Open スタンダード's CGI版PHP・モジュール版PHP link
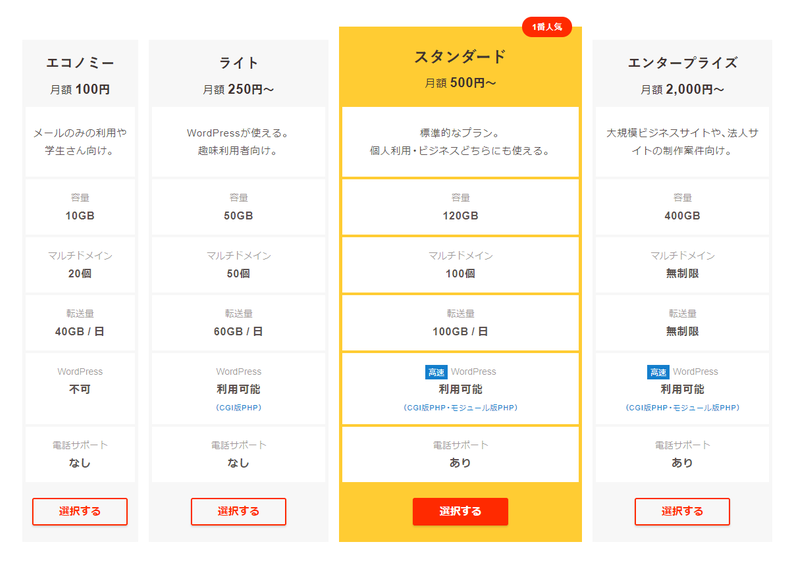789x567 pixels. point(460,408)
